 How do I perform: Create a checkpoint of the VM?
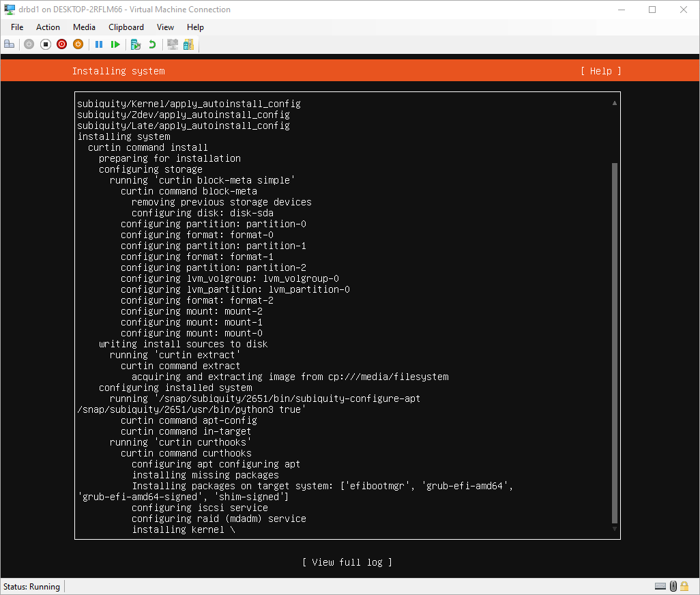[x=136, y=44]
